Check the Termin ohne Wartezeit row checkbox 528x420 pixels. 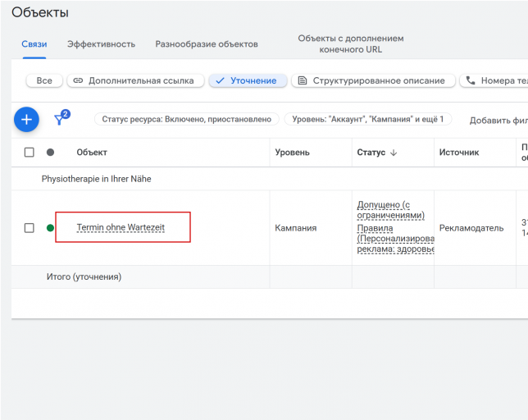point(30,228)
